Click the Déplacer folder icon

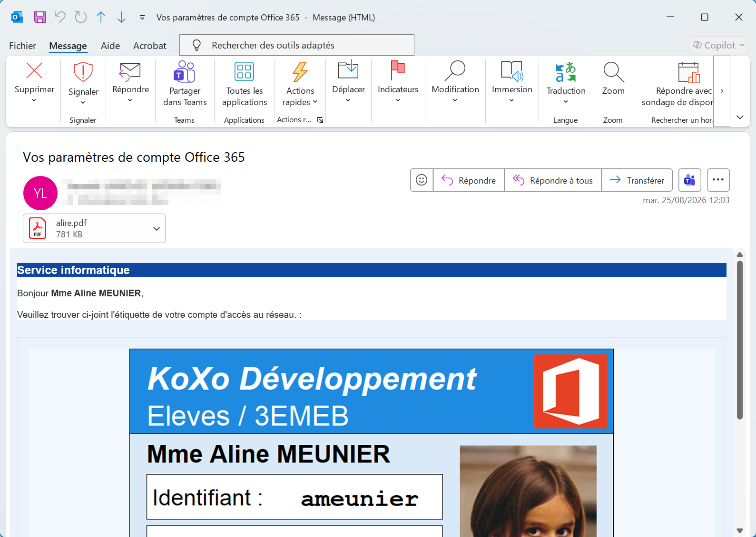point(348,69)
